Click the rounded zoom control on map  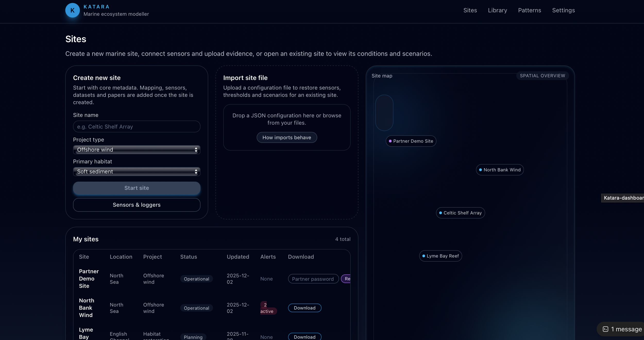(x=384, y=113)
